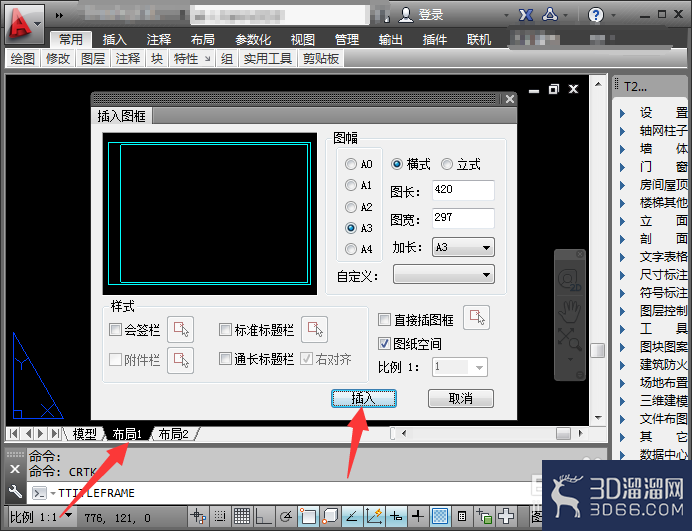The image size is (692, 531).
Task: Toggle lineweight display status icon
Action: point(417,516)
